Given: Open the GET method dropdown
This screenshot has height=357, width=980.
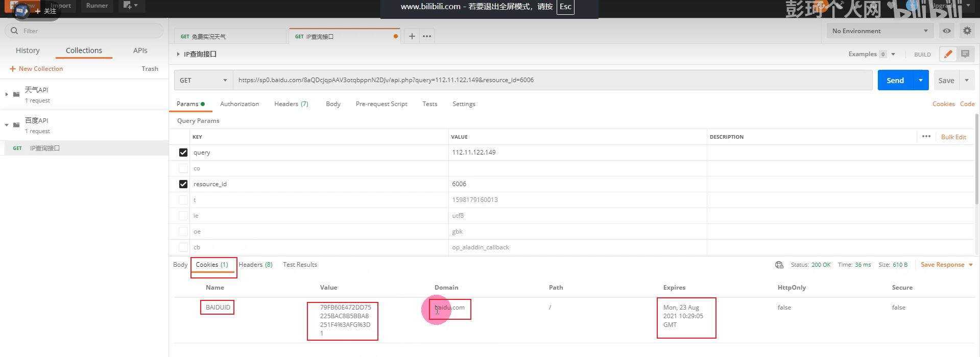Looking at the screenshot, I should pyautogui.click(x=203, y=81).
